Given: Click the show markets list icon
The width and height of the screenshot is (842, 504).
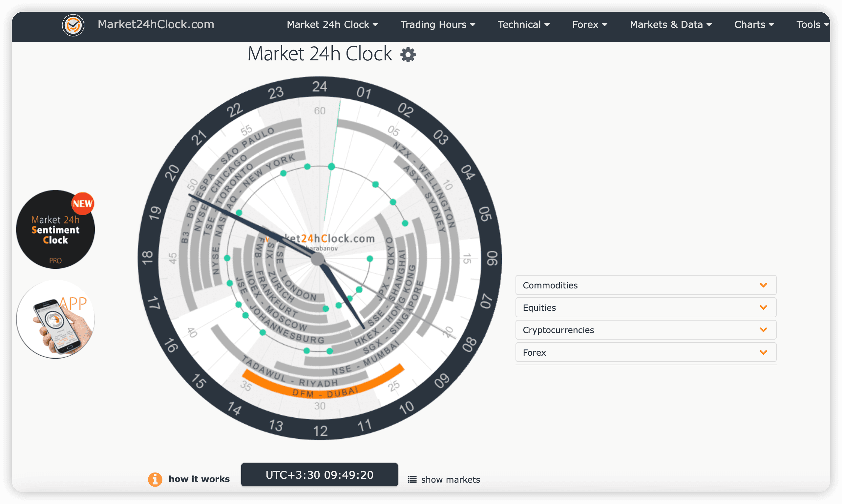Looking at the screenshot, I should point(412,479).
